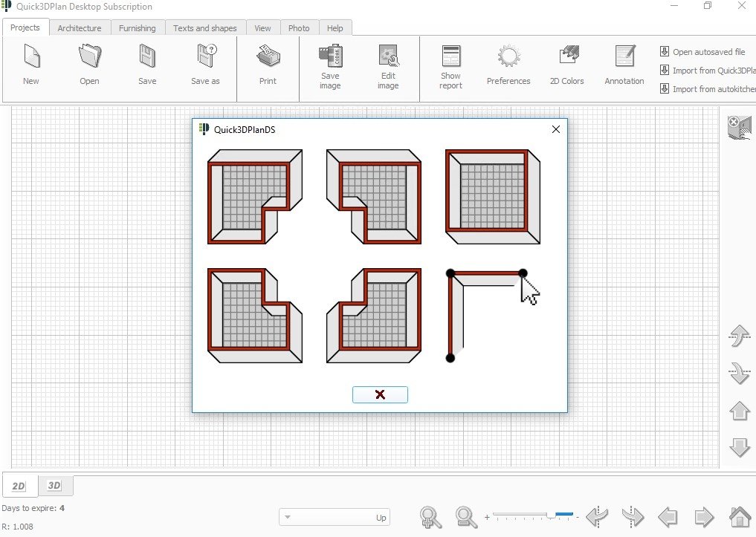The height and width of the screenshot is (537, 756).
Task: Open Preferences gear
Action: [508, 65]
